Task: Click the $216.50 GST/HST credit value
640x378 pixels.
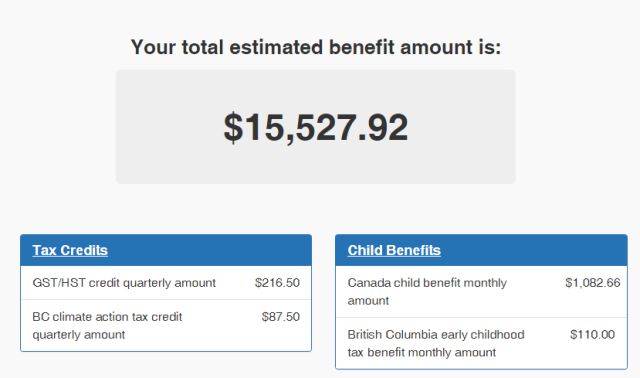Action: pos(277,283)
